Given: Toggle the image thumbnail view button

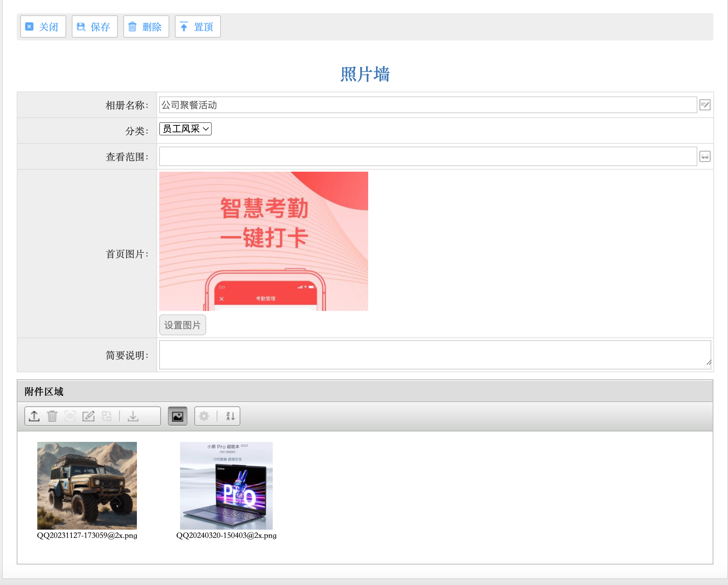Looking at the screenshot, I should pyautogui.click(x=178, y=416).
